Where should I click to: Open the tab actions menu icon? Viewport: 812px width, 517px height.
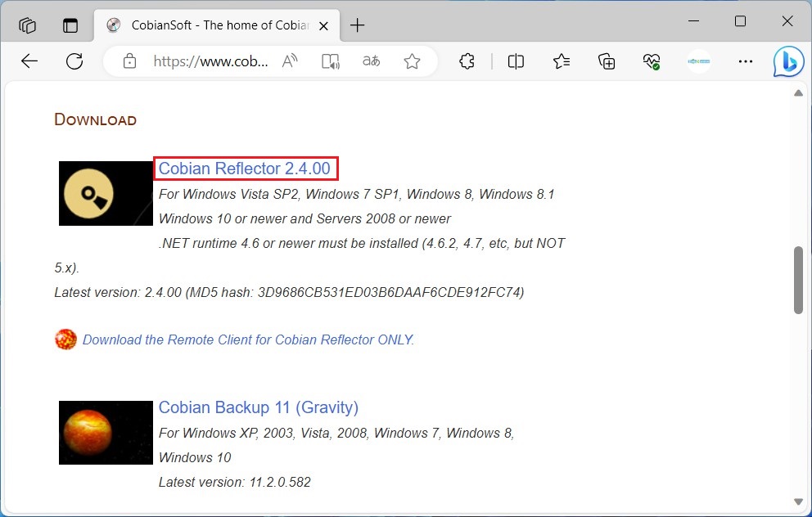(x=70, y=25)
